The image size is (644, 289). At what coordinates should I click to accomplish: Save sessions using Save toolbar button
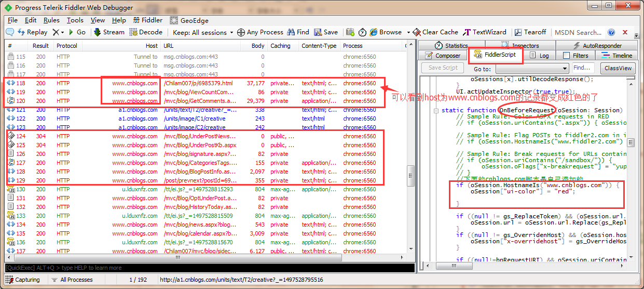(x=326, y=32)
